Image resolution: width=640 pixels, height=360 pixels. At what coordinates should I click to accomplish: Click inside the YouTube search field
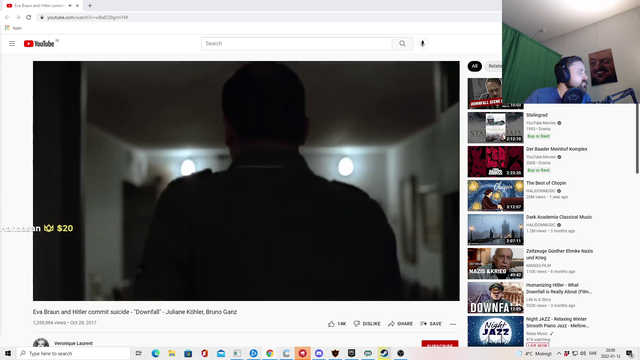[297, 44]
